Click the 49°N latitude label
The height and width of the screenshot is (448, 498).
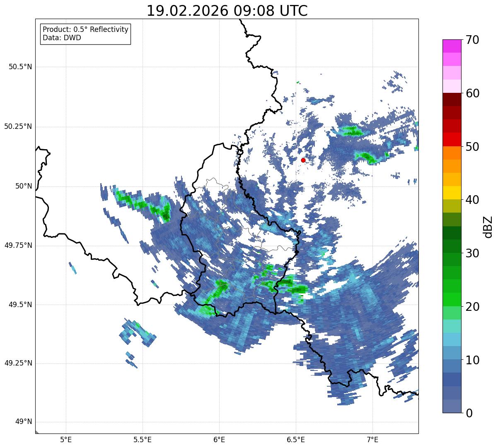[x=24, y=422]
